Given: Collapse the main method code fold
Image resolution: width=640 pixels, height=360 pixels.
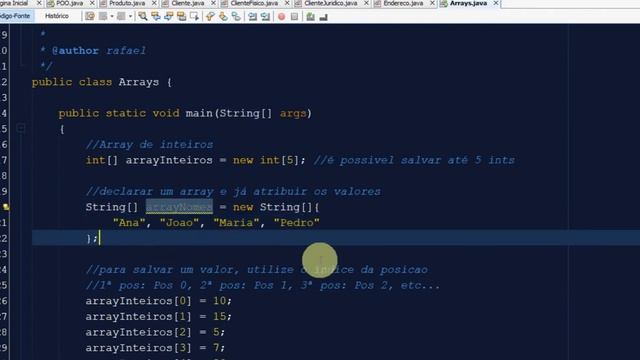Looking at the screenshot, I should point(20,129).
